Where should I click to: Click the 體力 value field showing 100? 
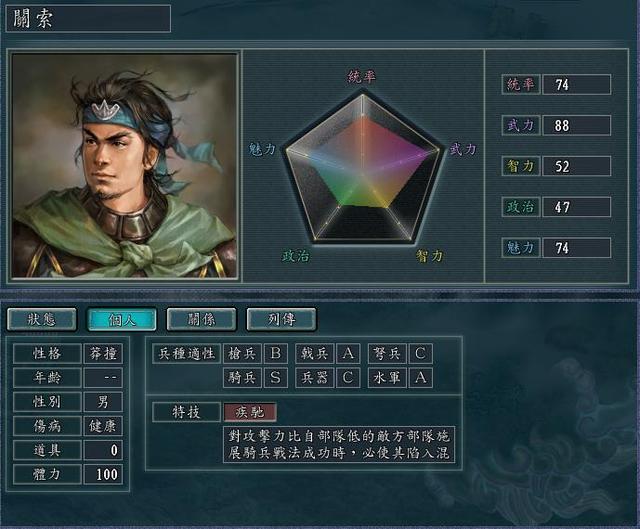pos(103,474)
